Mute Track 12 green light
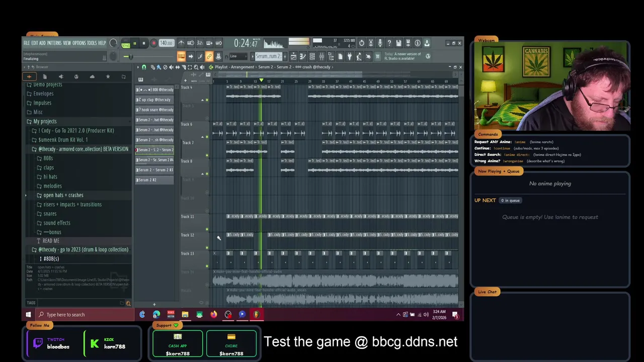The image size is (644, 362). click(x=207, y=247)
